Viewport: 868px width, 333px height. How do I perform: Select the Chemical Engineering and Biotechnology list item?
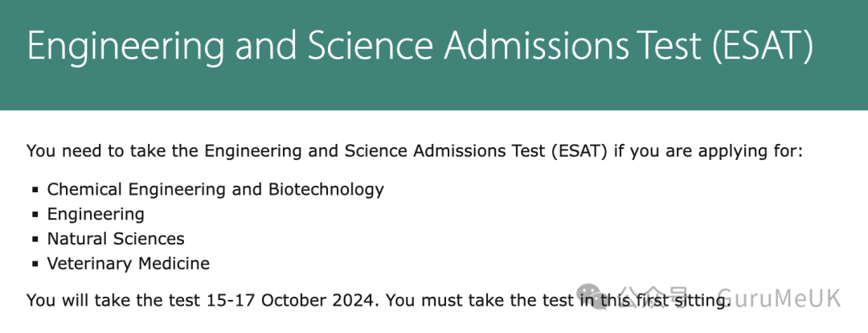coord(215,190)
